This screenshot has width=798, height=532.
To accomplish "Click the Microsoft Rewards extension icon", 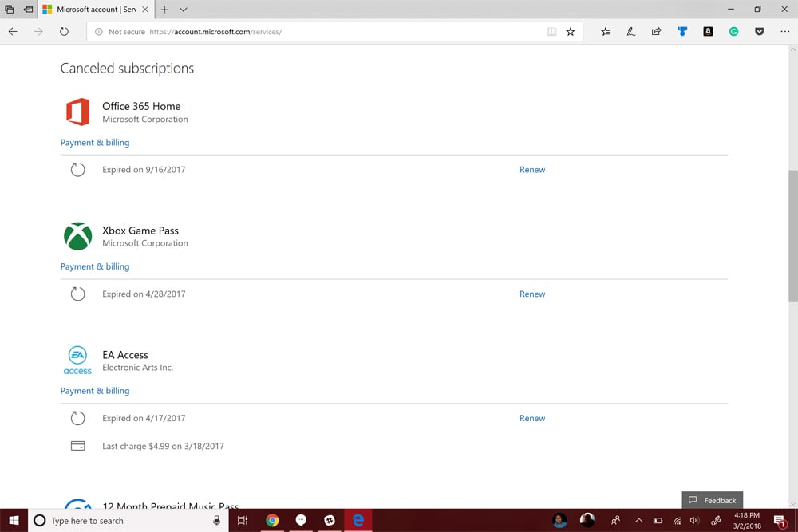I will click(x=682, y=31).
